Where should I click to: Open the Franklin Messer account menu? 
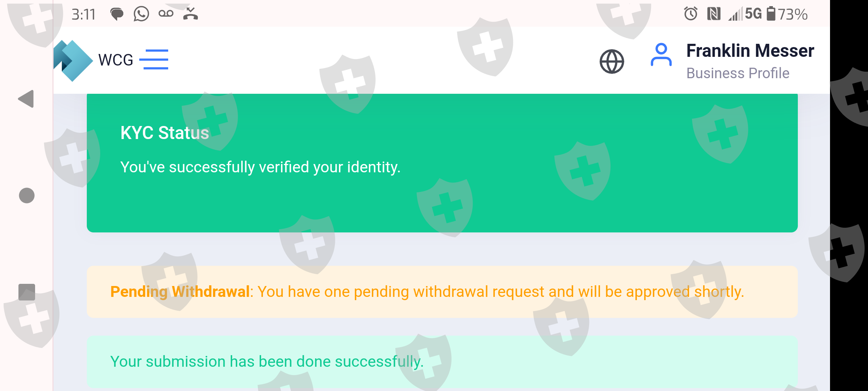[x=750, y=51]
